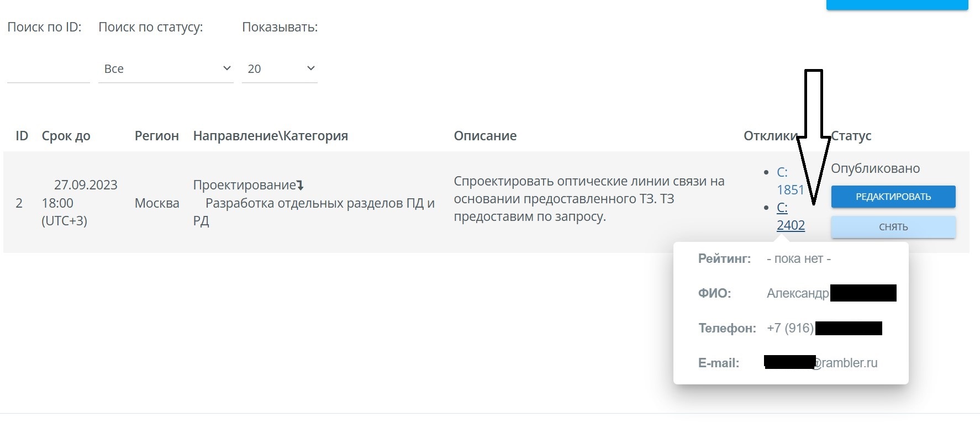Screen dimensions: 980x428
Task: Click the Описание column header
Action: point(485,136)
